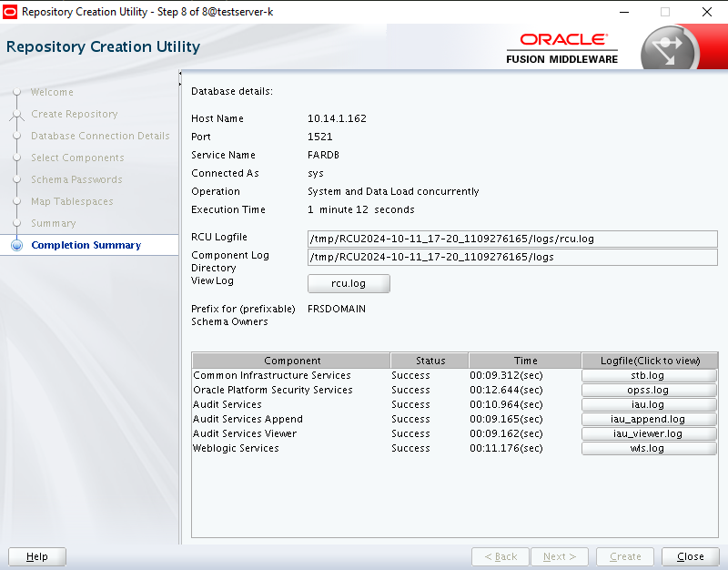
Task: Click the FARDB service name value
Action: 323,155
